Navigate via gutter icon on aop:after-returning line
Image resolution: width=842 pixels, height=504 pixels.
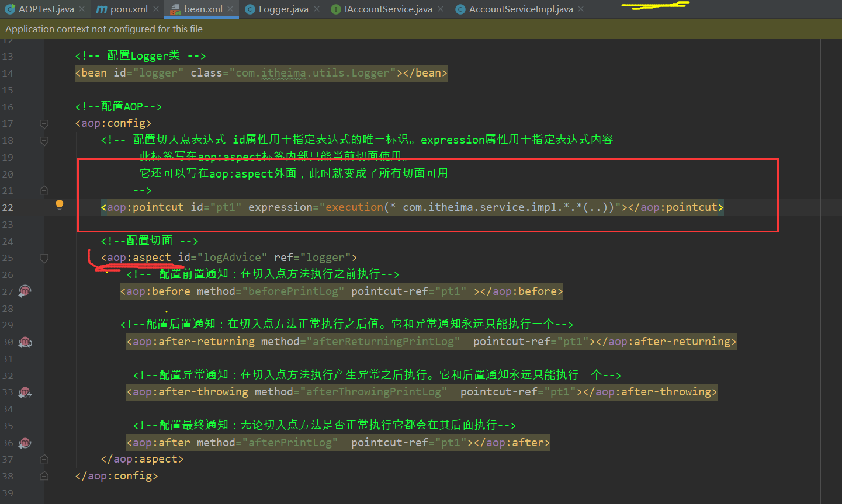pos(25,342)
